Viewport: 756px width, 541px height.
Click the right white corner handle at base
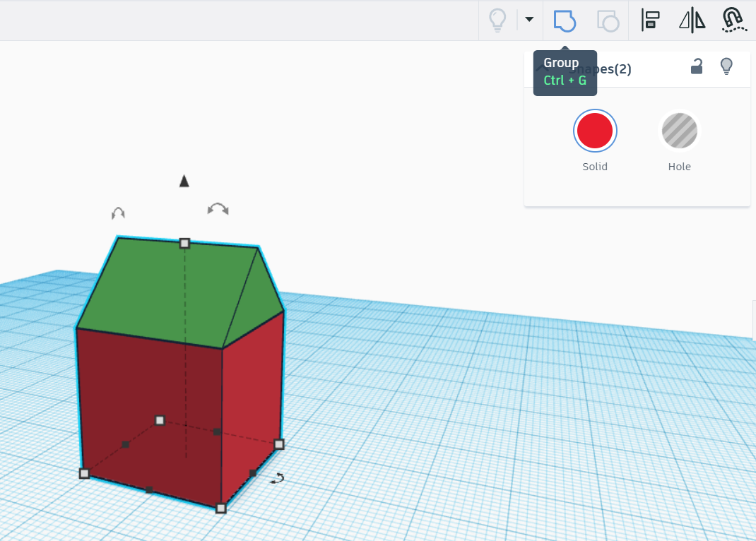click(x=279, y=444)
